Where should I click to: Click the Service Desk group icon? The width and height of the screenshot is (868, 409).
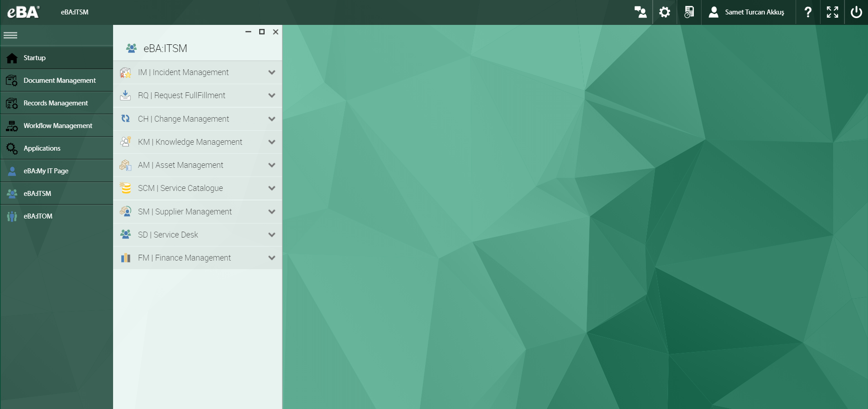point(125,234)
